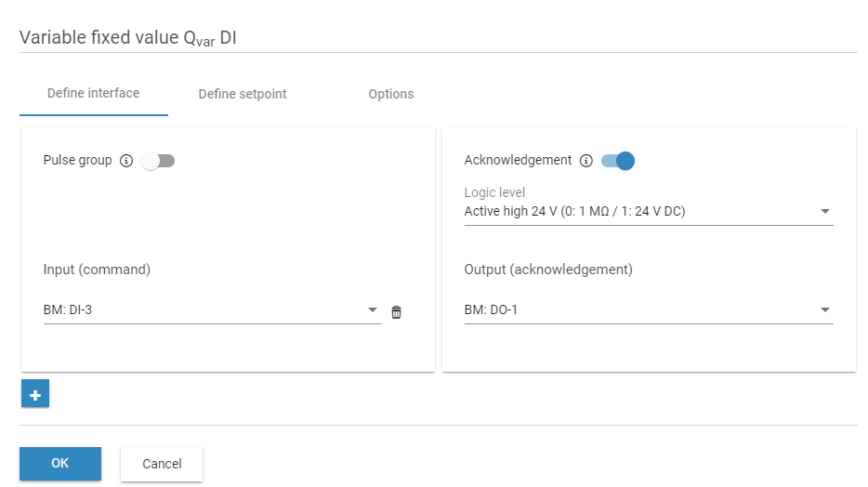The image size is (868, 487).
Task: Click the Acknowledgement label text
Action: point(518,160)
